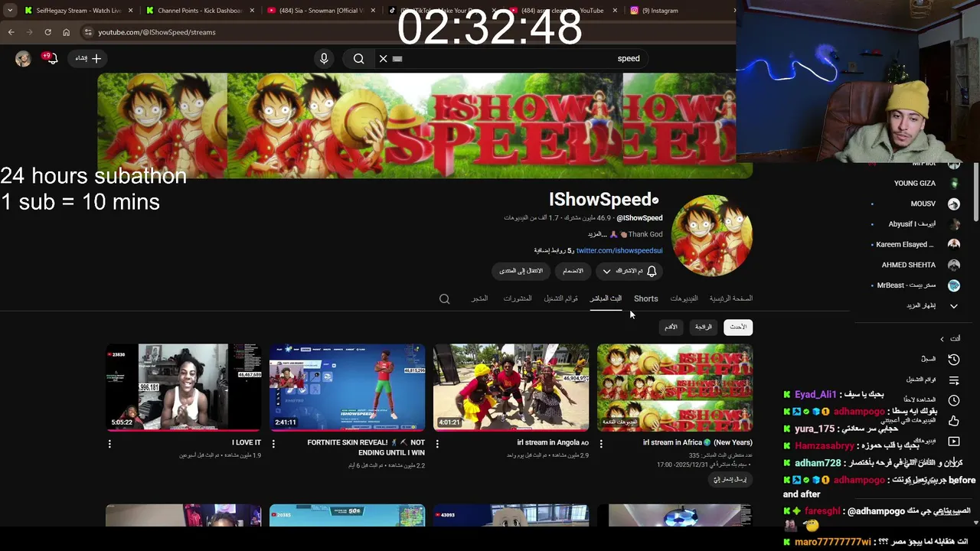Open Playlists icon in sidebar
Screen dimensions: 980x551
tap(954, 380)
